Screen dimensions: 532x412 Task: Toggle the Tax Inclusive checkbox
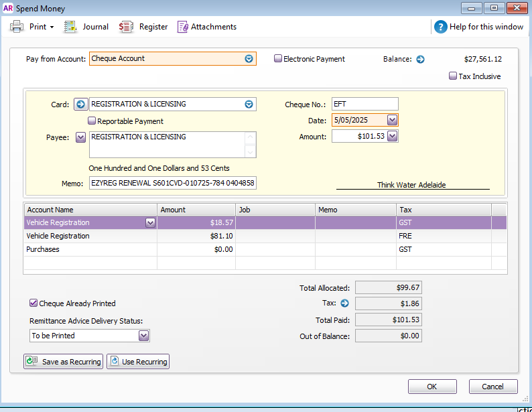pyautogui.click(x=453, y=76)
